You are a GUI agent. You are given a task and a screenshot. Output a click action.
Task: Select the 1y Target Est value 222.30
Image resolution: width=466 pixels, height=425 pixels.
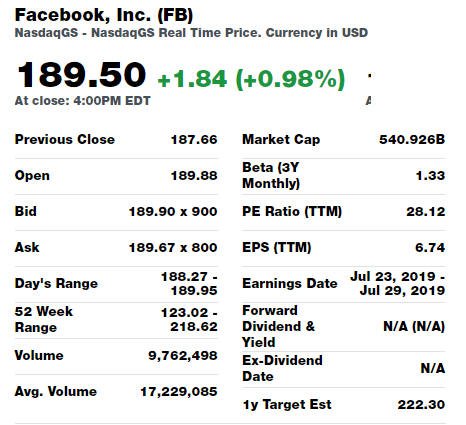click(421, 405)
